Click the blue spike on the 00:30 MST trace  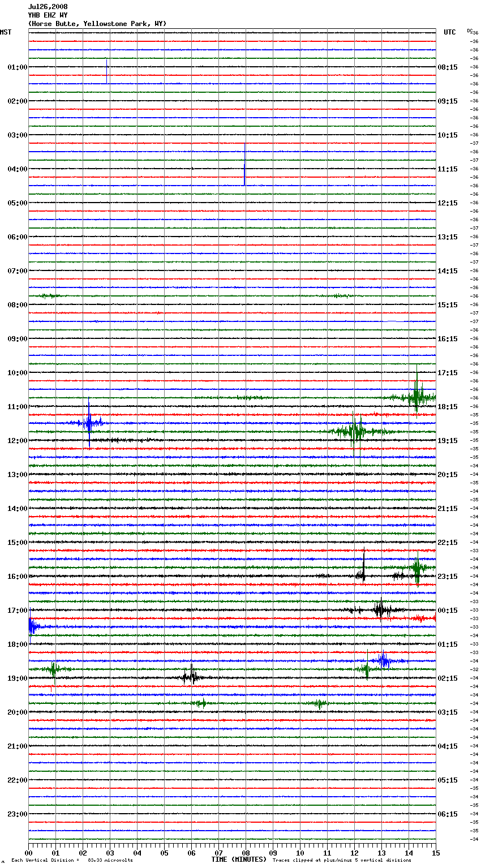107,71
